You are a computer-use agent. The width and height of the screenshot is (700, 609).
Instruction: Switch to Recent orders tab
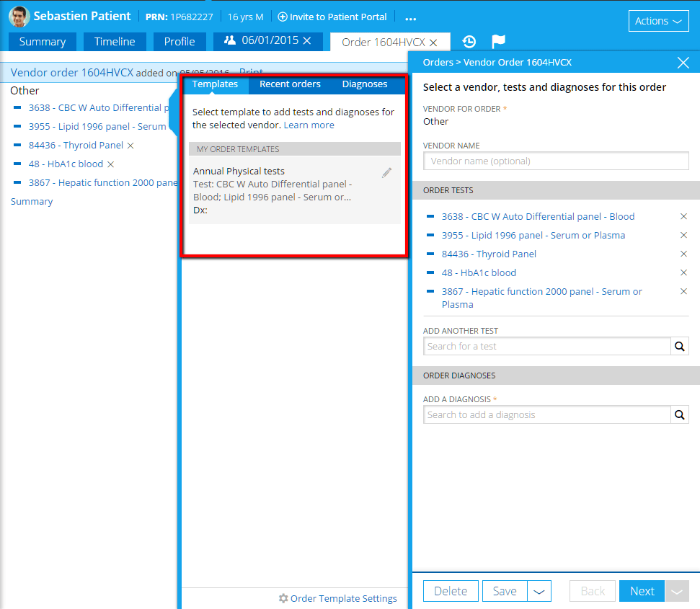point(290,84)
